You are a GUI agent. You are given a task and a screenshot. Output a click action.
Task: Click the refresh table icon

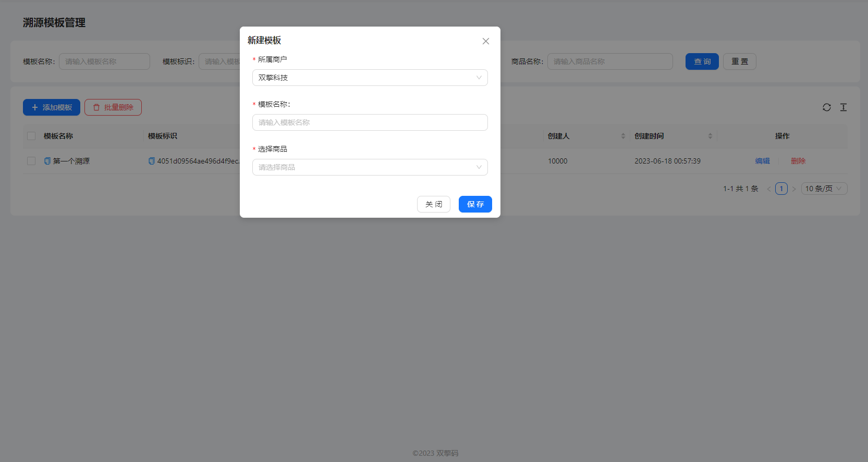[x=827, y=107]
